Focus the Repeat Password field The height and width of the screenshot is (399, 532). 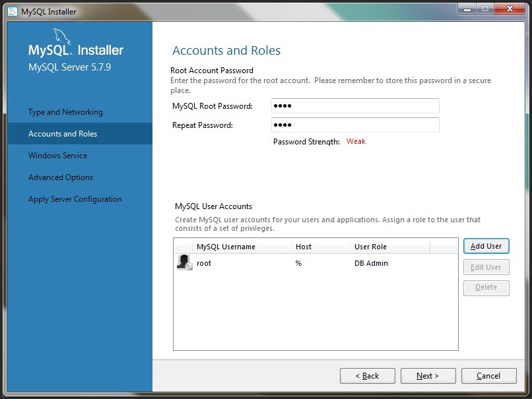coord(355,125)
